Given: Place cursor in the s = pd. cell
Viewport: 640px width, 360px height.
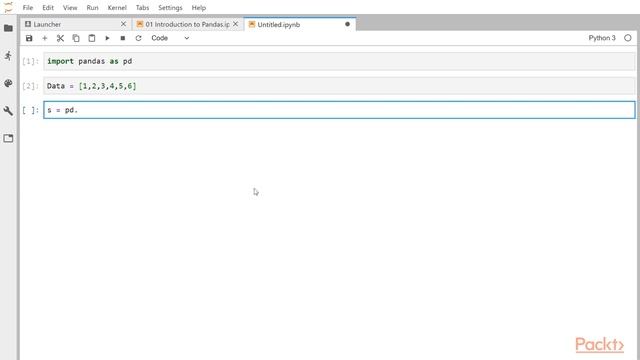Looking at the screenshot, I should 339,110.
